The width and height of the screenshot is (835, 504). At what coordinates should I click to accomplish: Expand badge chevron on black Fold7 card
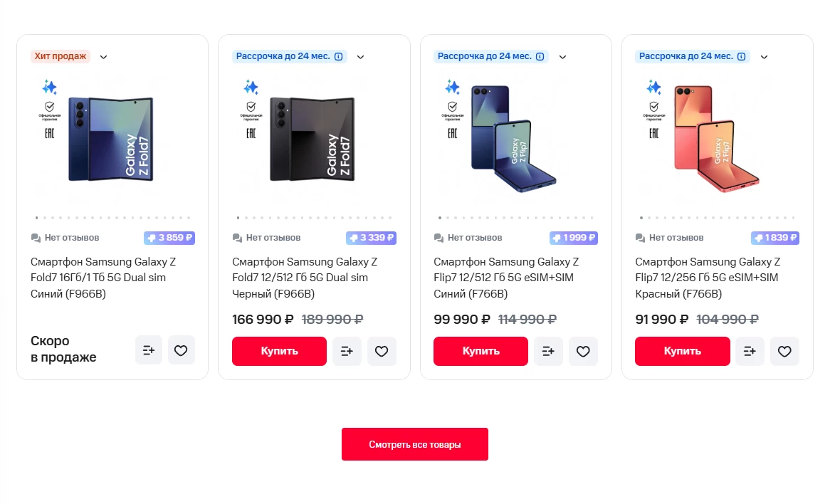click(x=360, y=57)
